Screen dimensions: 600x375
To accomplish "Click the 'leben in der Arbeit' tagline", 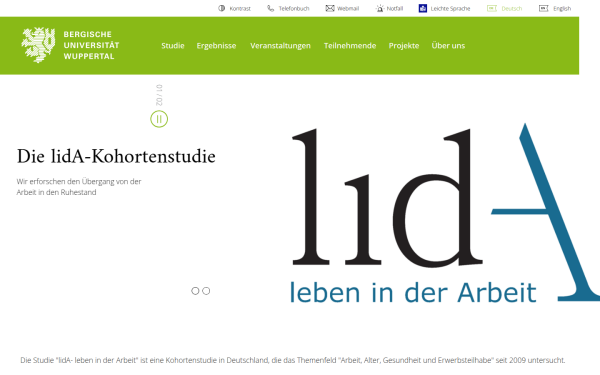I will coord(413,293).
